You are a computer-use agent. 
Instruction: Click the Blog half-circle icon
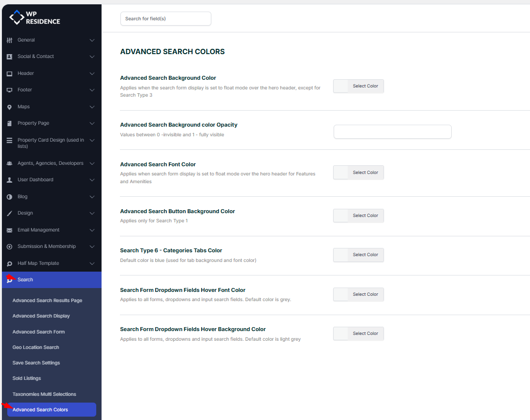(x=9, y=197)
